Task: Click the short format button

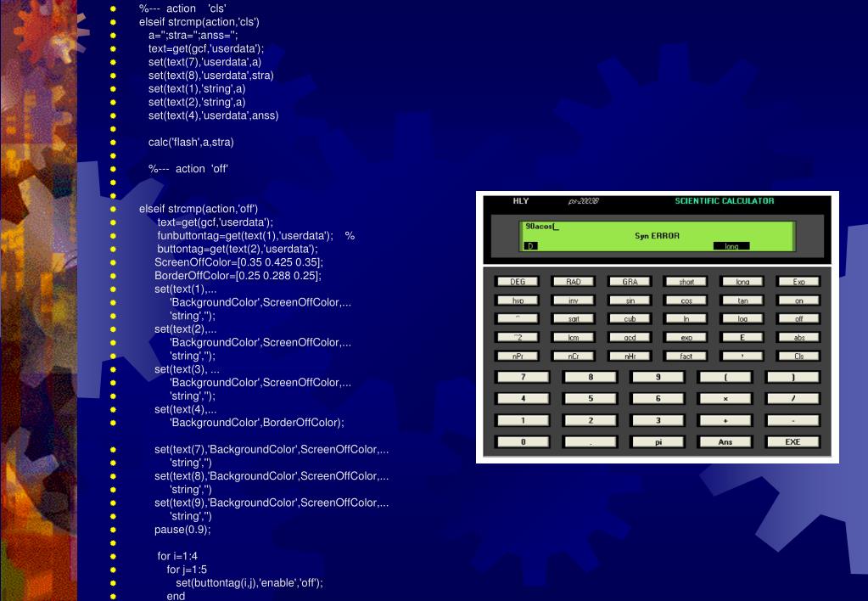Action: (686, 281)
